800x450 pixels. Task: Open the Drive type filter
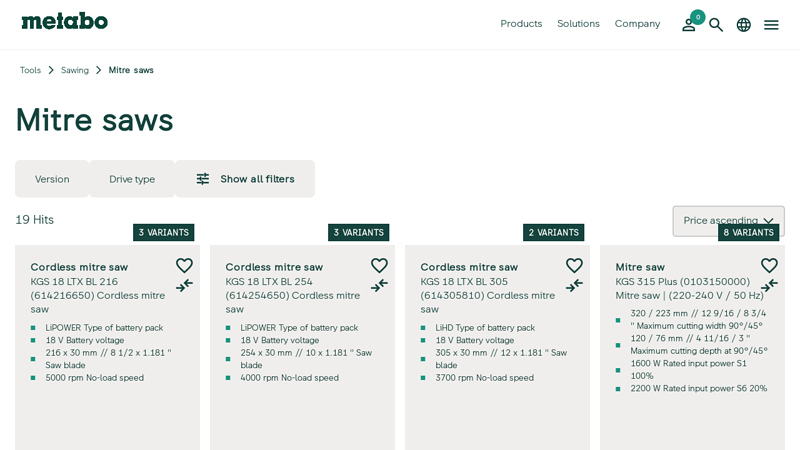click(x=132, y=179)
